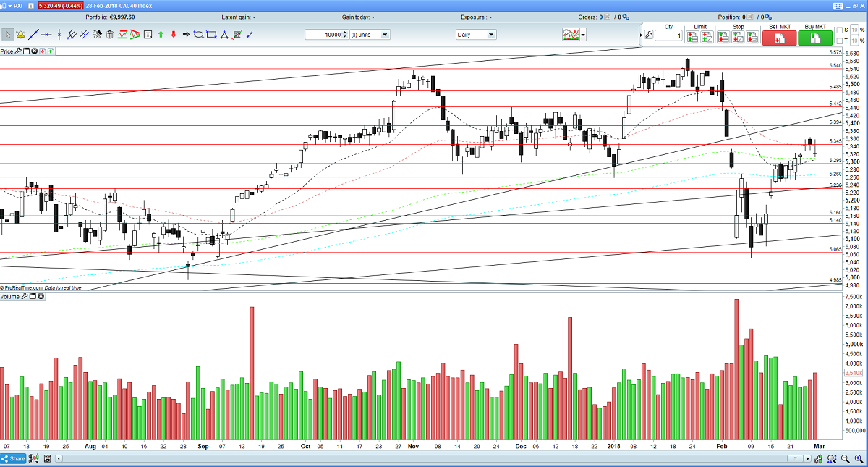Image resolution: width=868 pixels, height=467 pixels.
Task: Click Sell MKT button
Action: (x=779, y=38)
